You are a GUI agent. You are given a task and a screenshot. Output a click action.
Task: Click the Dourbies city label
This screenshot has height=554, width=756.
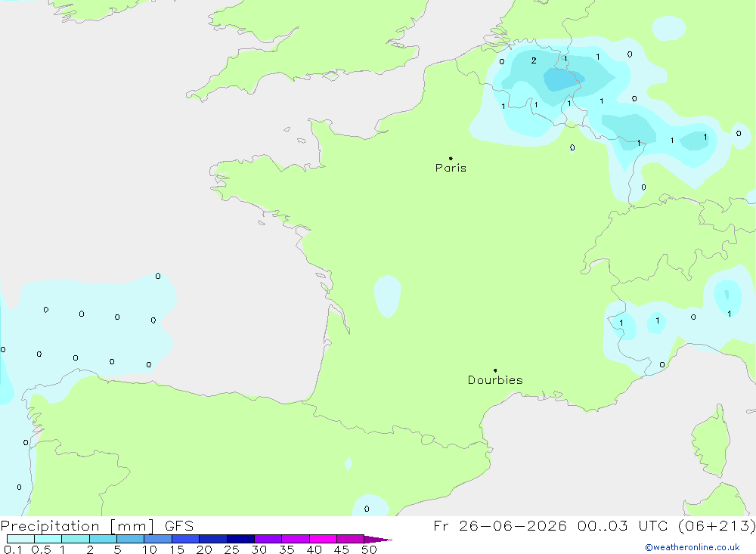click(x=495, y=380)
